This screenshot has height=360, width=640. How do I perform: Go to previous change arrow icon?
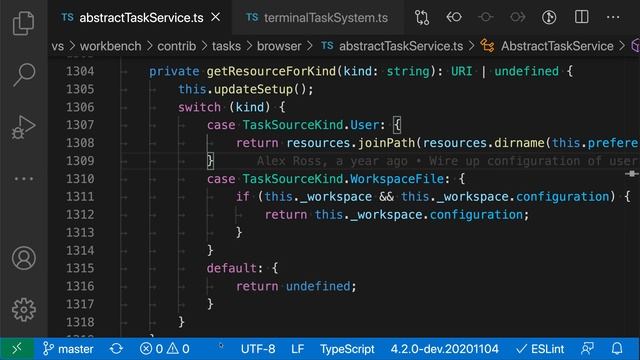454,17
